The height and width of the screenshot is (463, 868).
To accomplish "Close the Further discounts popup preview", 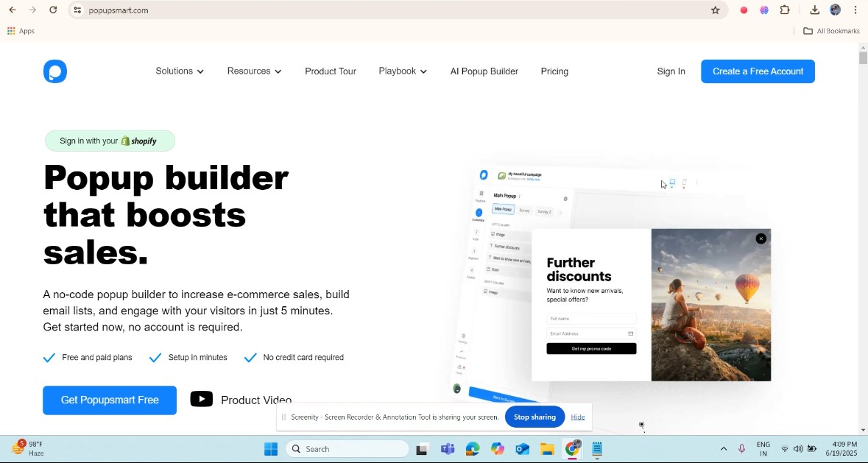I will click(x=761, y=238).
